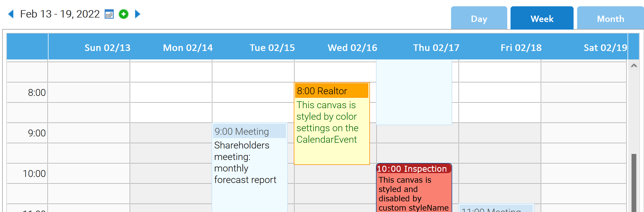Click the next week arrow
Image resolution: width=644 pixels, height=212 pixels.
point(138,14)
